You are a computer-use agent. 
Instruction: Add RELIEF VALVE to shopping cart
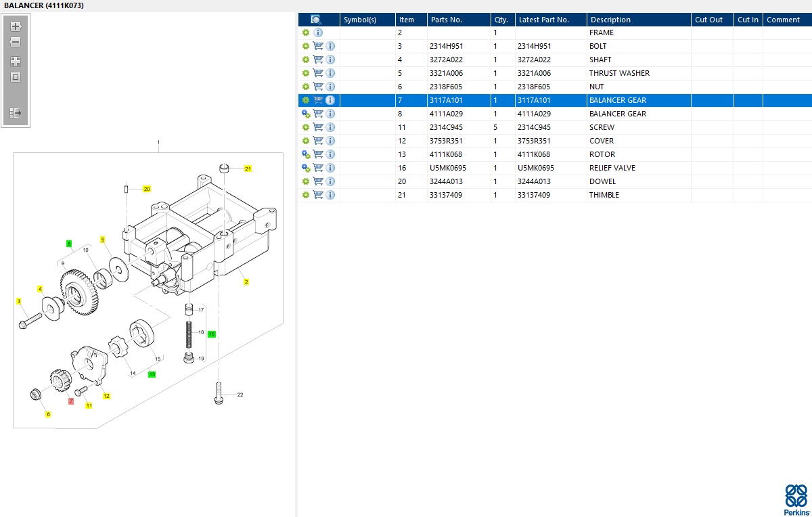pos(318,168)
